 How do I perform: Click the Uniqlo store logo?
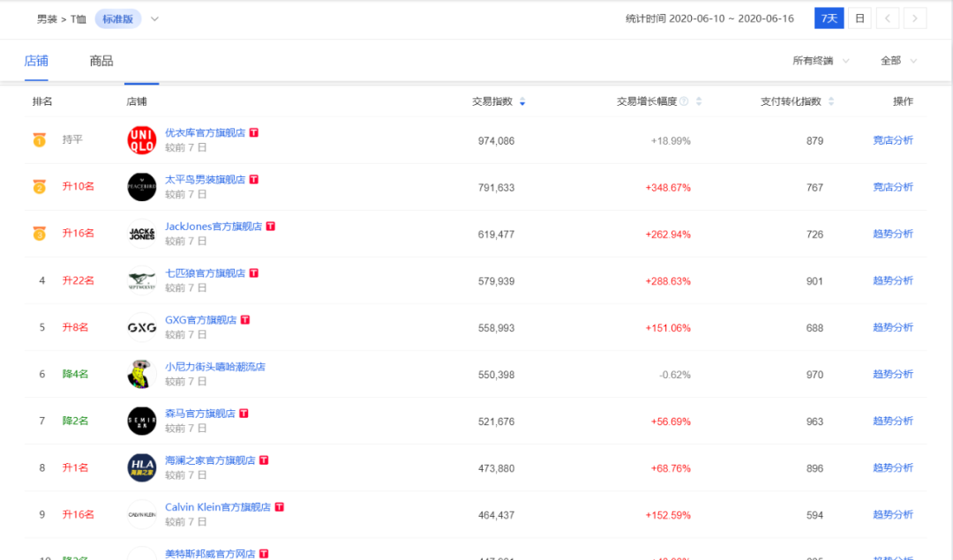141,140
